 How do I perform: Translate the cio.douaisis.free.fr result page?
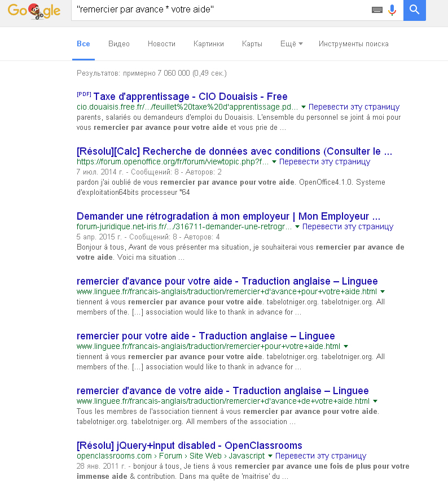[354, 107]
